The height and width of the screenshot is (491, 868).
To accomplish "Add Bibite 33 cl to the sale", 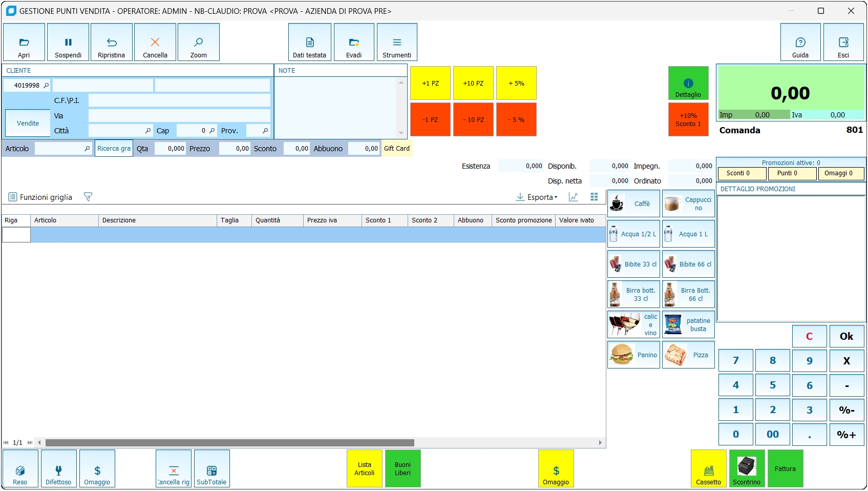I will tap(633, 264).
